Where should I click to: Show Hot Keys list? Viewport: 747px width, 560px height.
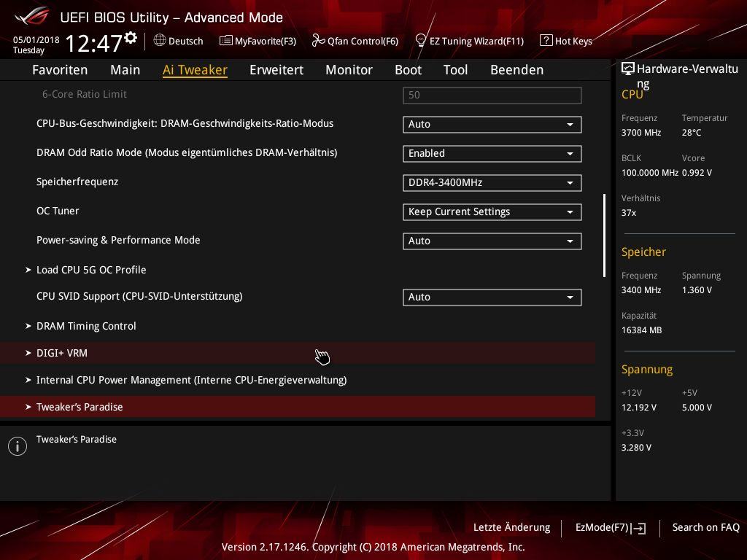573,42
